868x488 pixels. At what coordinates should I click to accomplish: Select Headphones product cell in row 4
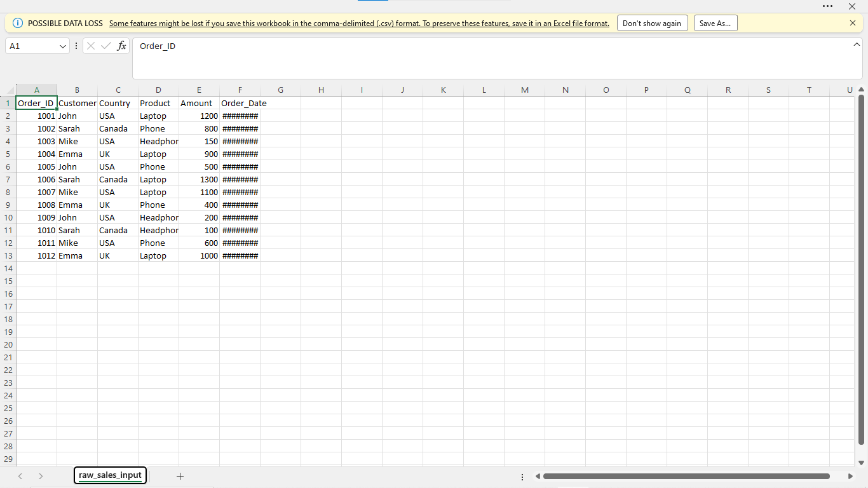(x=159, y=141)
